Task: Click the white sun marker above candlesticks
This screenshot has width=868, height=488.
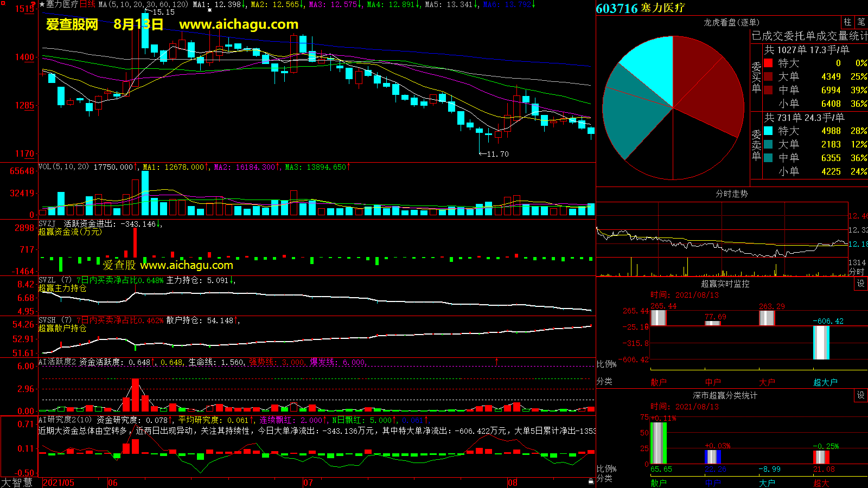Action: click(209, 10)
